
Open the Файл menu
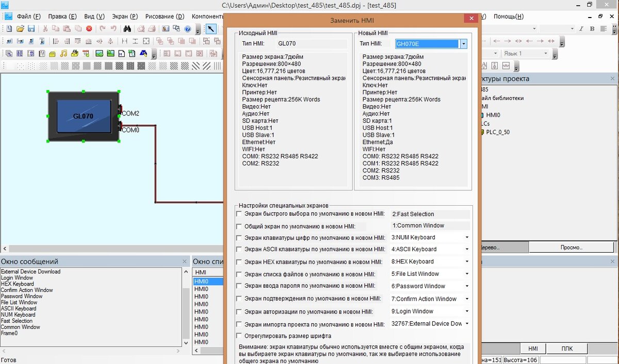point(29,16)
